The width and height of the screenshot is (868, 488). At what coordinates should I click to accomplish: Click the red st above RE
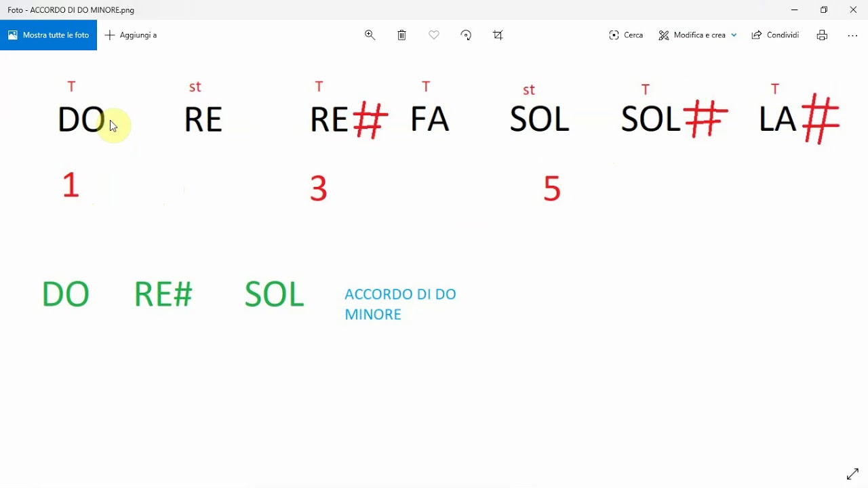195,87
